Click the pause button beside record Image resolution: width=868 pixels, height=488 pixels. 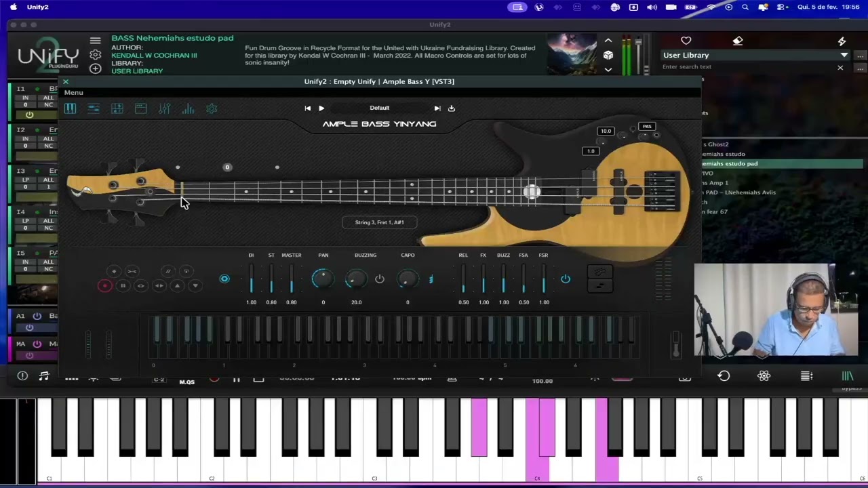[123, 286]
